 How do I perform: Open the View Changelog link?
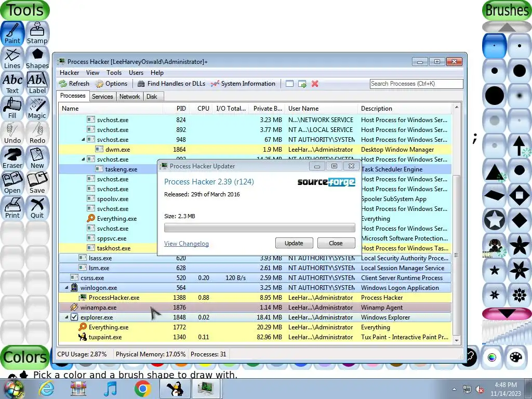(187, 244)
